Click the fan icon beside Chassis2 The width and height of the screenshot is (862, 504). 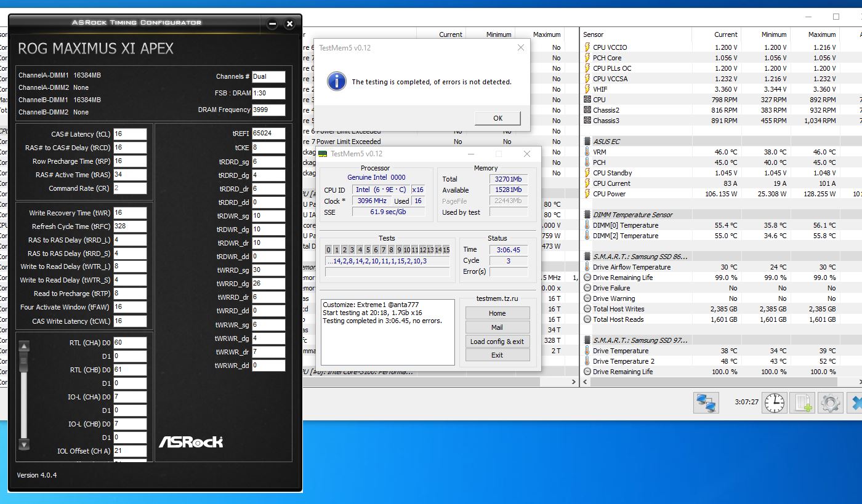click(587, 110)
